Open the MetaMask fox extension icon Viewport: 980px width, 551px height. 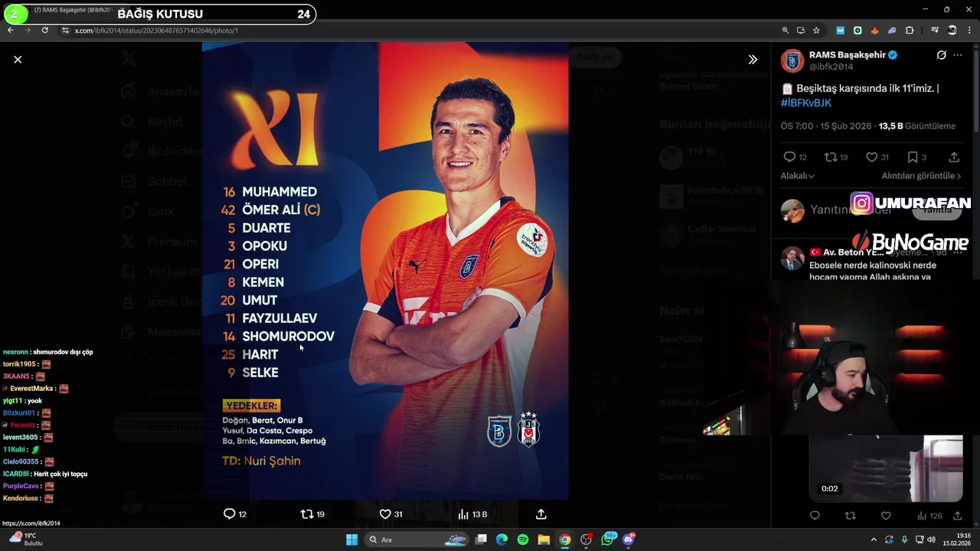pos(875,31)
